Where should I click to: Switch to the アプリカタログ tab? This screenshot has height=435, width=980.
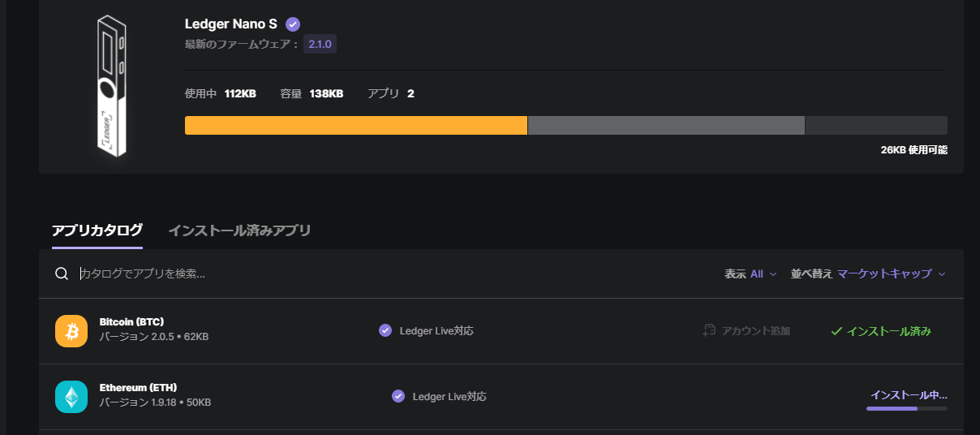97,230
